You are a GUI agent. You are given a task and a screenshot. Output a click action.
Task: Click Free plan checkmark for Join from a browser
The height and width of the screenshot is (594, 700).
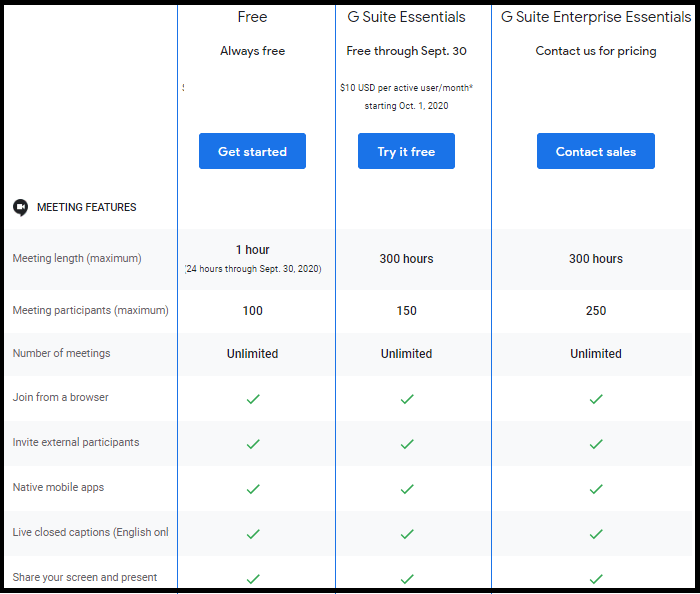[x=253, y=398]
